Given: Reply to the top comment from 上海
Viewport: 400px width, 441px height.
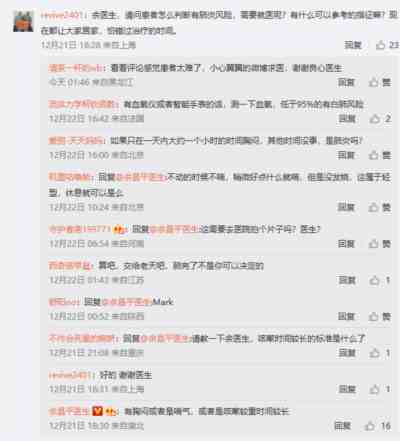Looking at the screenshot, I should 353,45.
